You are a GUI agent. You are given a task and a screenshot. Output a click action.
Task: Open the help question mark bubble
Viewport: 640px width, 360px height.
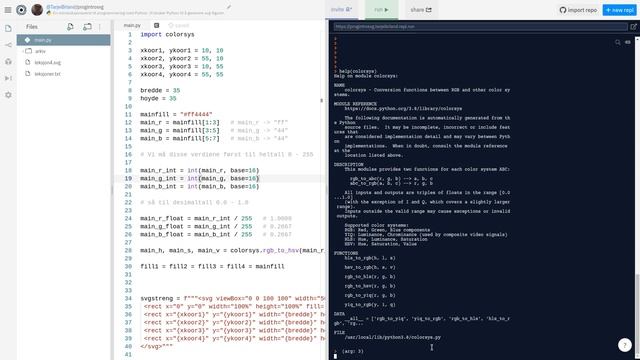[624, 345]
